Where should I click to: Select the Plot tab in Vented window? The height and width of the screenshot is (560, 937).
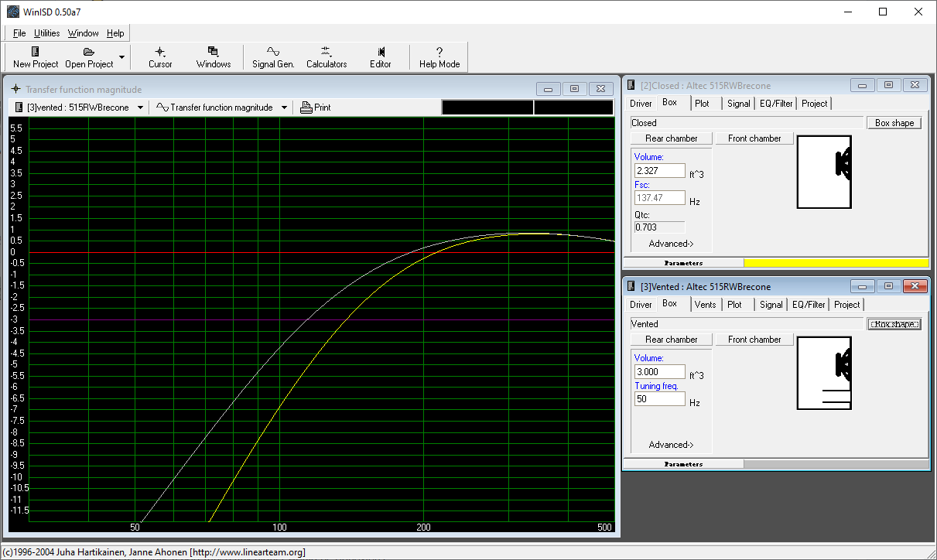(734, 305)
